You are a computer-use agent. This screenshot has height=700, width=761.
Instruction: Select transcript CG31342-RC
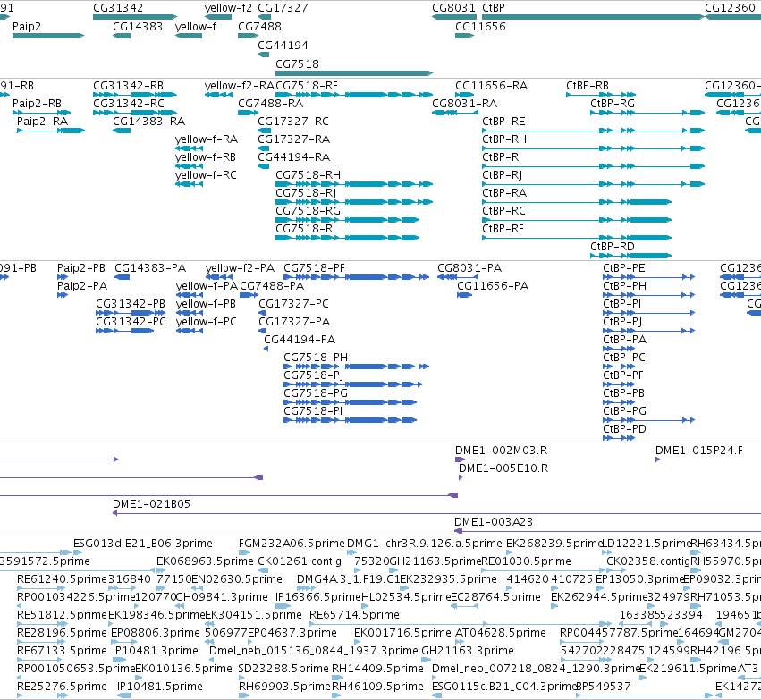click(129, 104)
